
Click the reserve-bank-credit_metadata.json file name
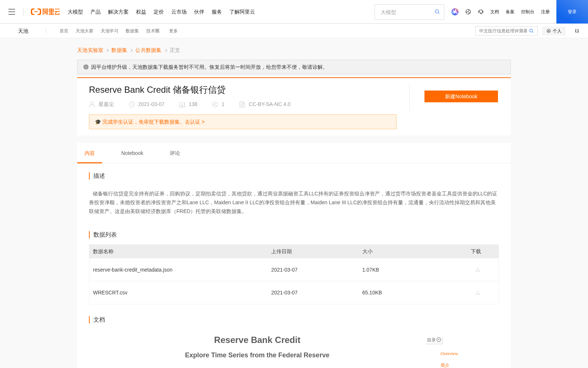133,270
